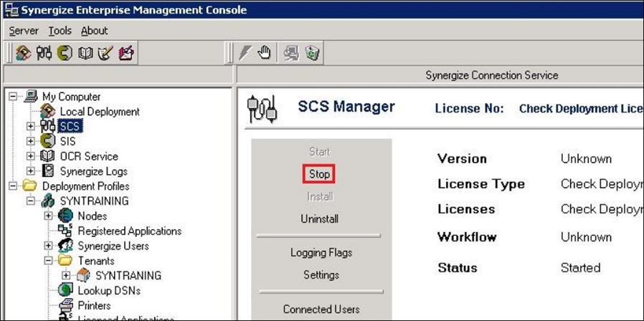
Task: Click the grayed computers toolbar icon
Action: coord(292,53)
